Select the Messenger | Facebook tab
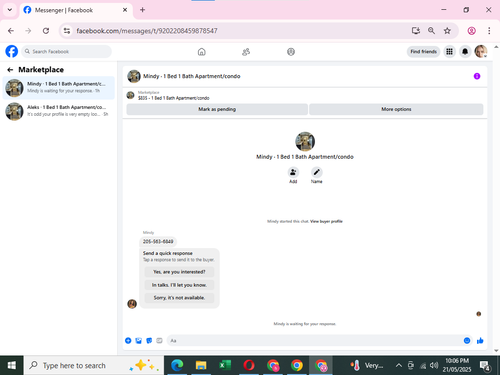Image resolution: width=500 pixels, height=375 pixels. pyautogui.click(x=76, y=10)
